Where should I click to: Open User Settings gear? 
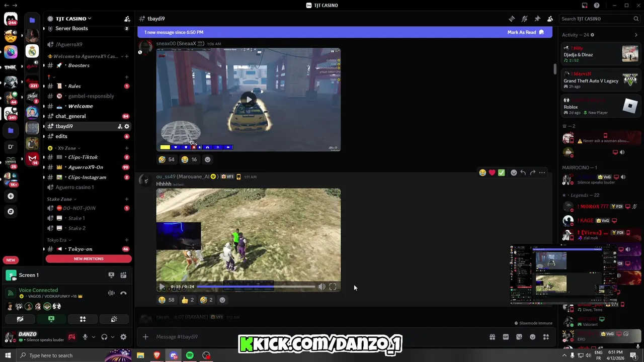coord(123,337)
